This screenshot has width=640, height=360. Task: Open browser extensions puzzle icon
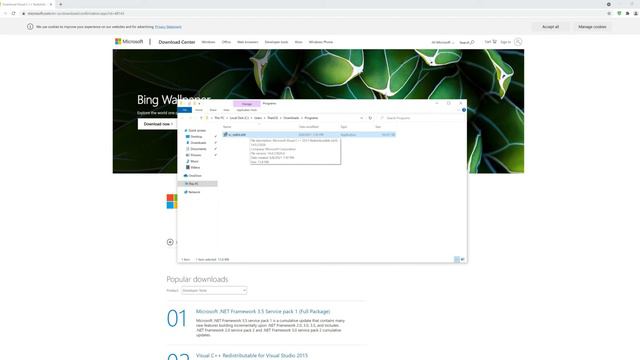[x=628, y=13]
